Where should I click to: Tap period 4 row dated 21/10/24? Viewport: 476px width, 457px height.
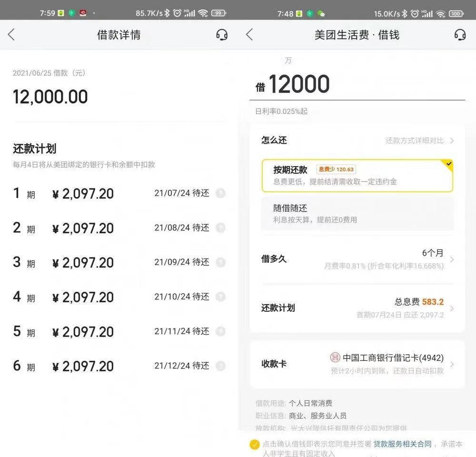point(119,297)
